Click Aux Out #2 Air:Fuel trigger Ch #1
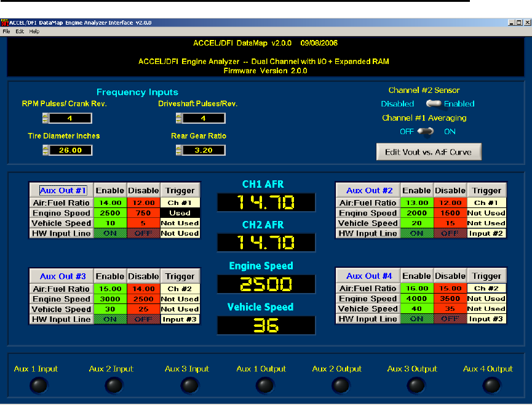 [x=486, y=202]
